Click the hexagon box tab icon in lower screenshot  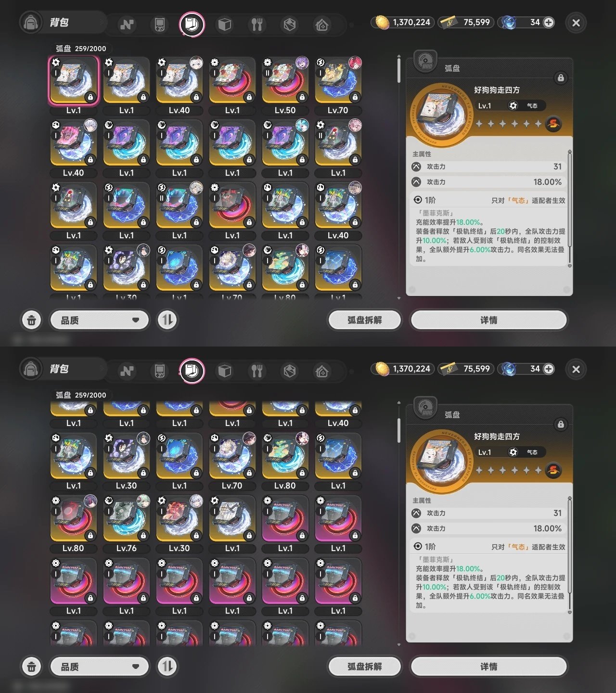coord(290,371)
